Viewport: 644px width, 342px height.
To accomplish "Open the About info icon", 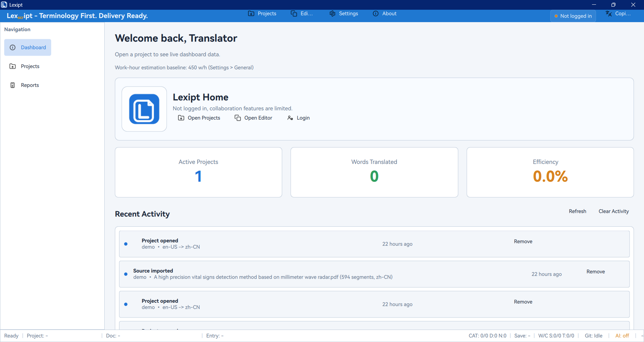I will 376,13.
